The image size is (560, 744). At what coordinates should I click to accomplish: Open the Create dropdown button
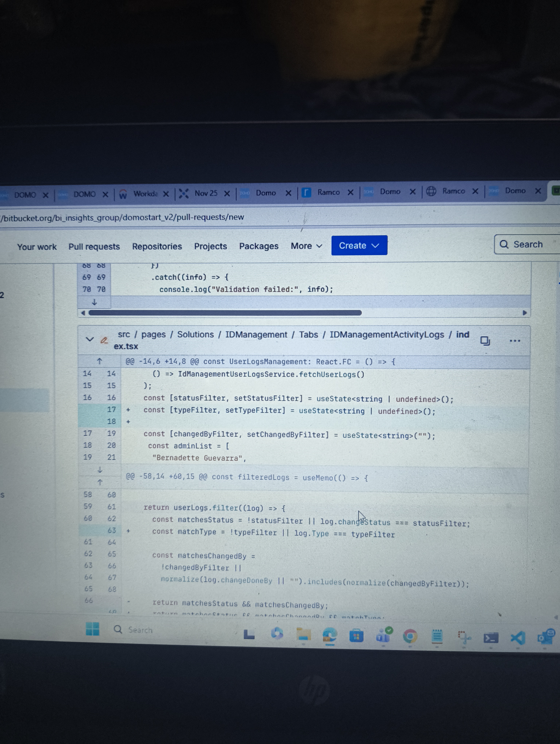[x=359, y=245]
